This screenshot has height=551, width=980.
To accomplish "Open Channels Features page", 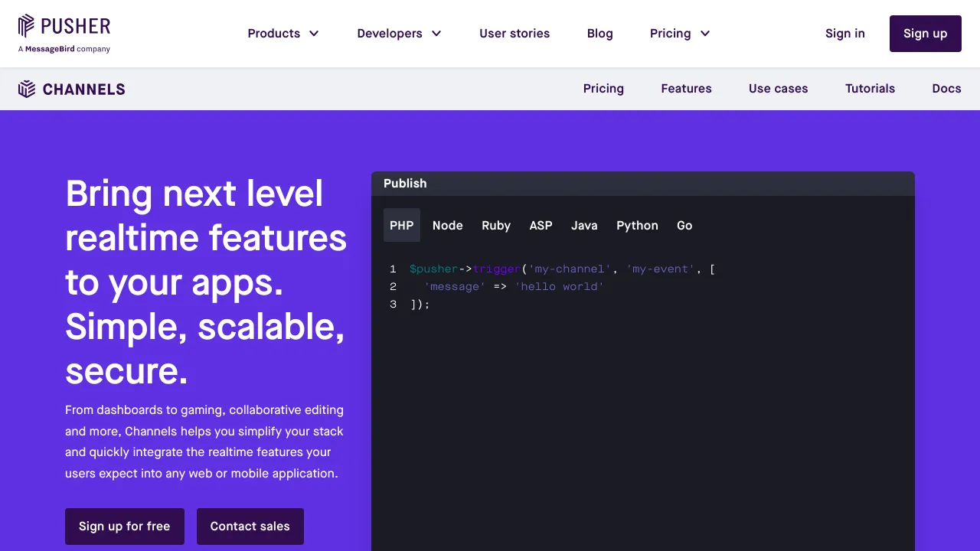I will click(687, 89).
